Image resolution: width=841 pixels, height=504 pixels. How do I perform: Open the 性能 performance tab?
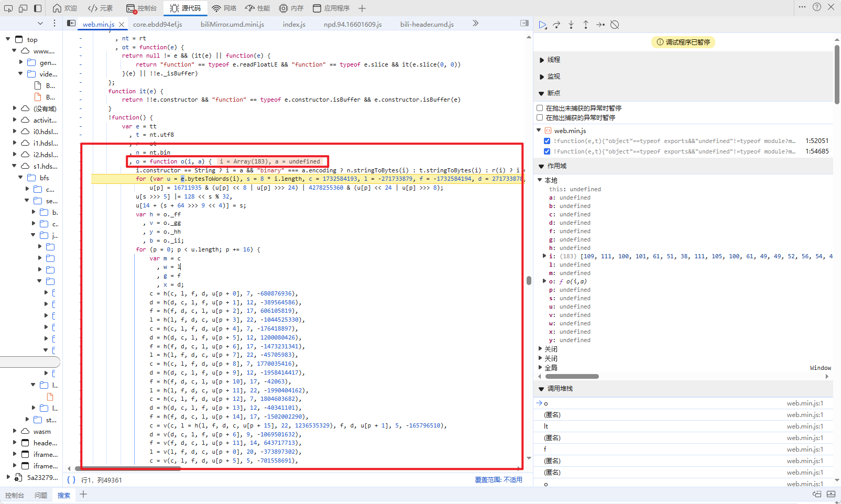[258, 8]
